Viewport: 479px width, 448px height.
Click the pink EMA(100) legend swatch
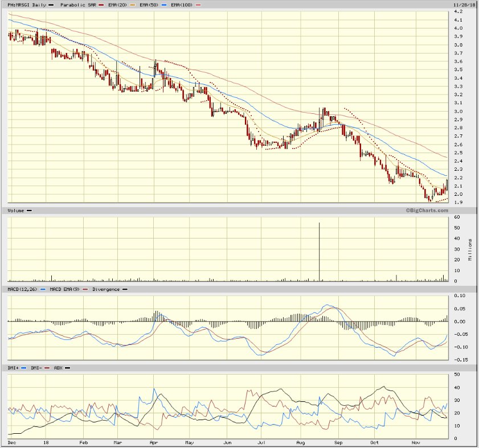coord(198,5)
